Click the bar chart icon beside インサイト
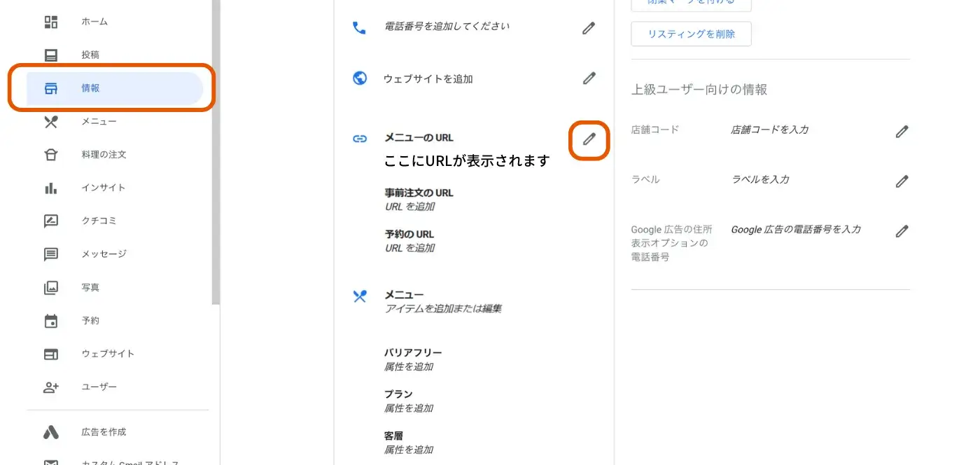This screenshot has width=980, height=465. [51, 188]
